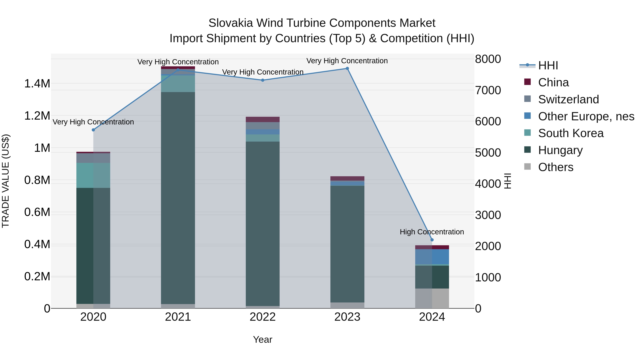
Task: Toggle the Other Europe, nes legend entry
Action: point(579,116)
